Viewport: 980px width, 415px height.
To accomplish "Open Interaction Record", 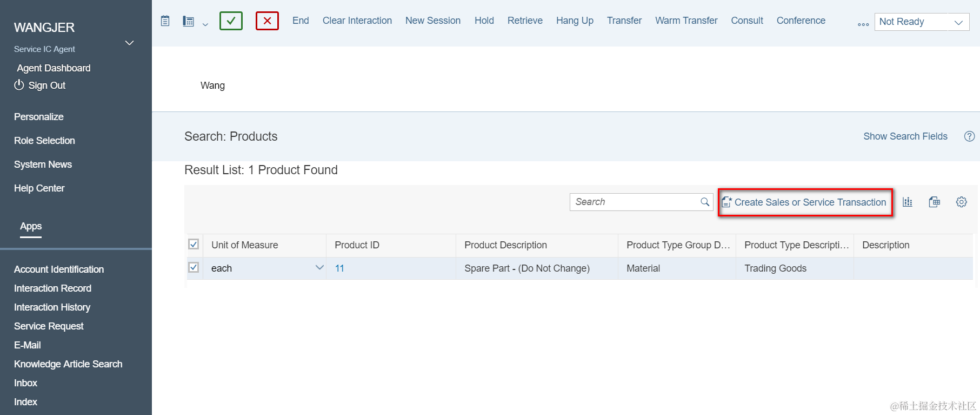I will (52, 288).
